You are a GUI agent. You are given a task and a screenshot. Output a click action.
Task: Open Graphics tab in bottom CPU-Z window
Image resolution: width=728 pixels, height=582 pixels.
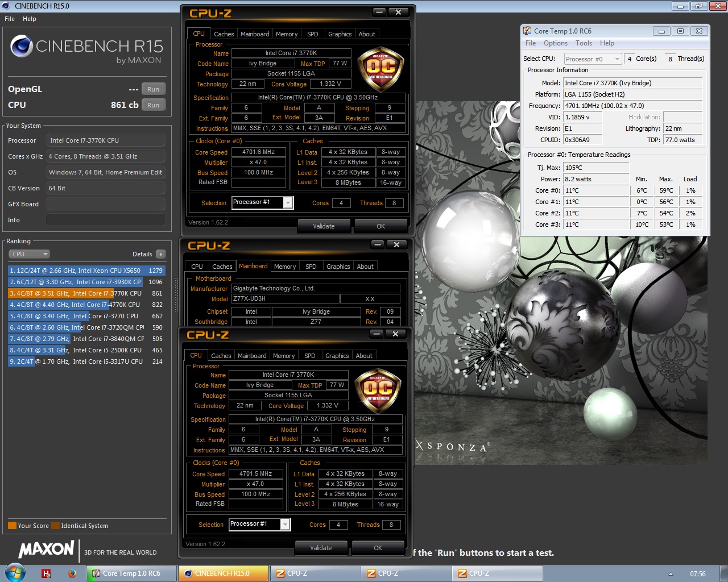[337, 356]
